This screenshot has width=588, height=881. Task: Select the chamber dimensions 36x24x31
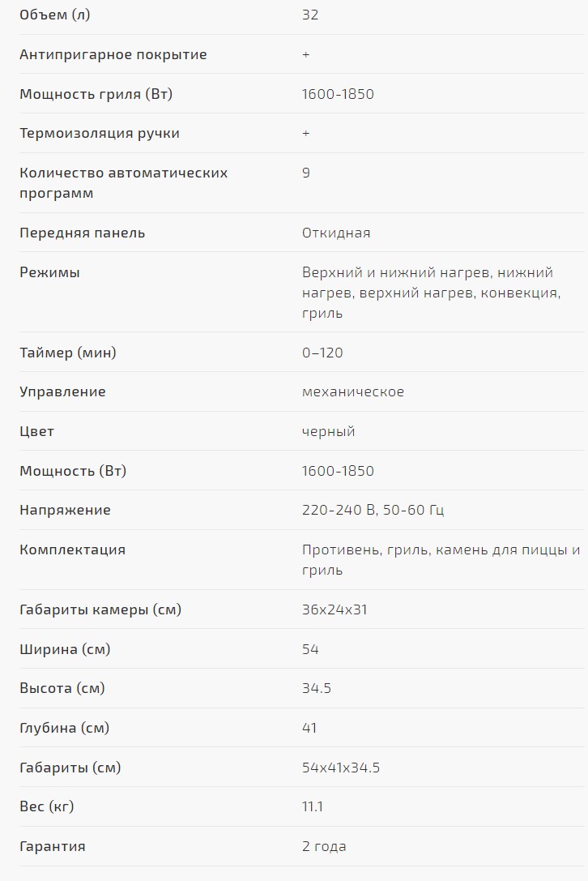pos(334,609)
